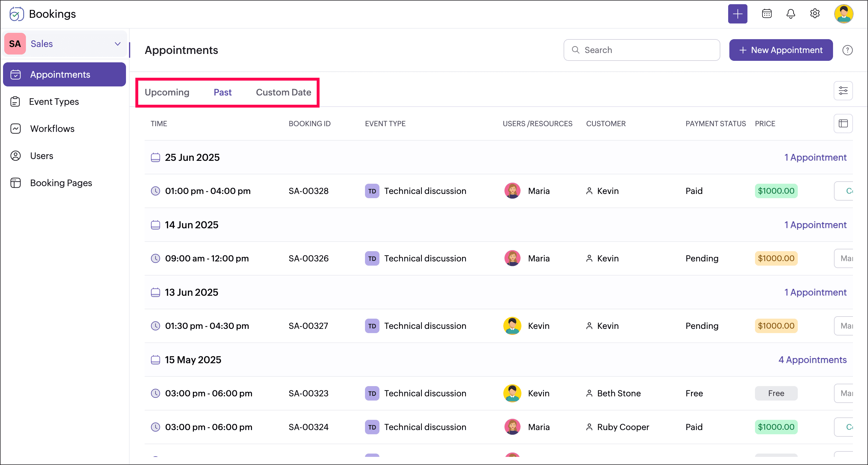Switch to the Upcoming tab
The height and width of the screenshot is (465, 868).
(167, 92)
